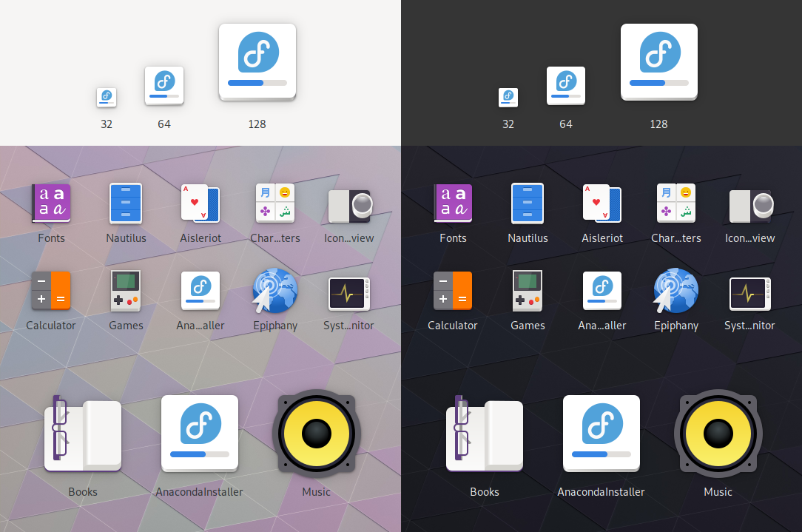Open small Ana...aller icon on light wallpaper

(200, 291)
